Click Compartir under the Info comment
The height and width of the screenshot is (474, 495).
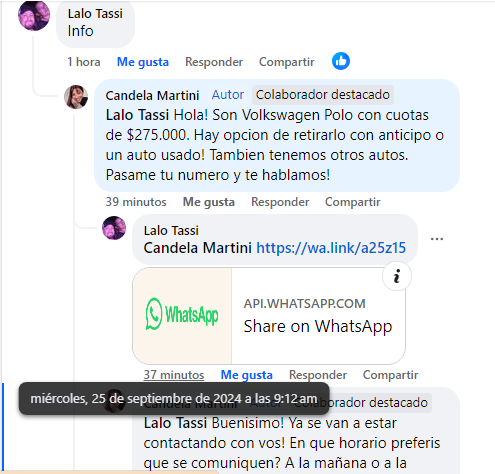click(x=287, y=62)
